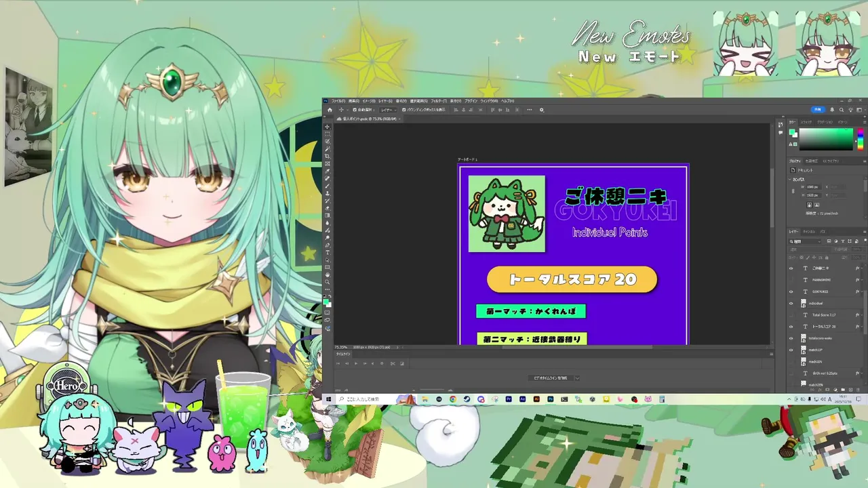The width and height of the screenshot is (868, 488).
Task: Click inside the green color picker field
Action: click(826, 139)
